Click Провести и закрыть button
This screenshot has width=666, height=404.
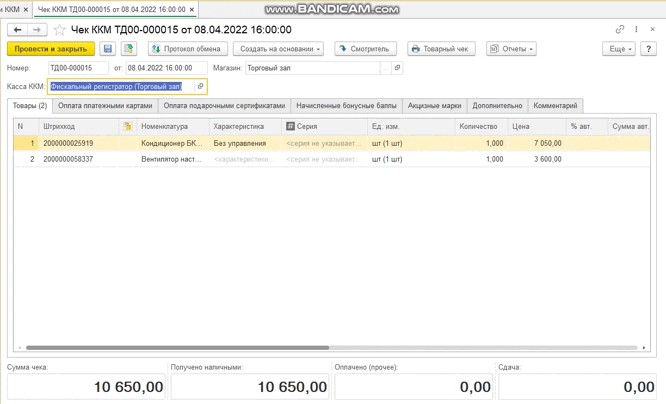point(51,49)
